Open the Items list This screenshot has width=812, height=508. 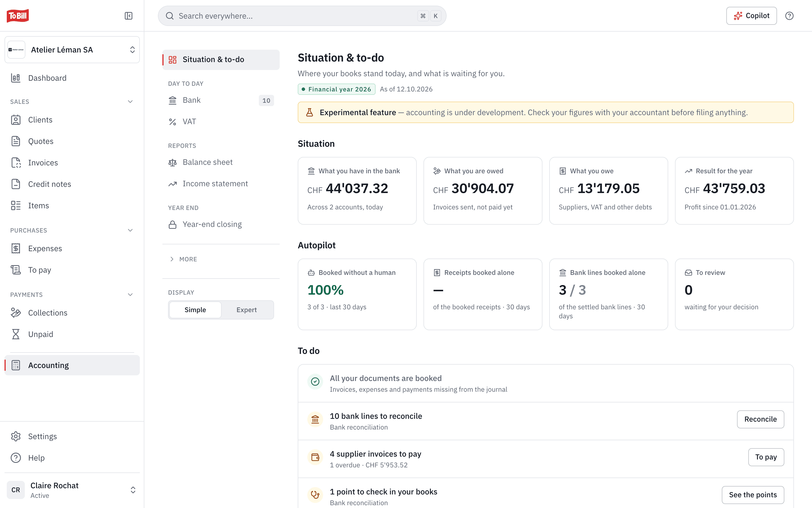pyautogui.click(x=72, y=206)
